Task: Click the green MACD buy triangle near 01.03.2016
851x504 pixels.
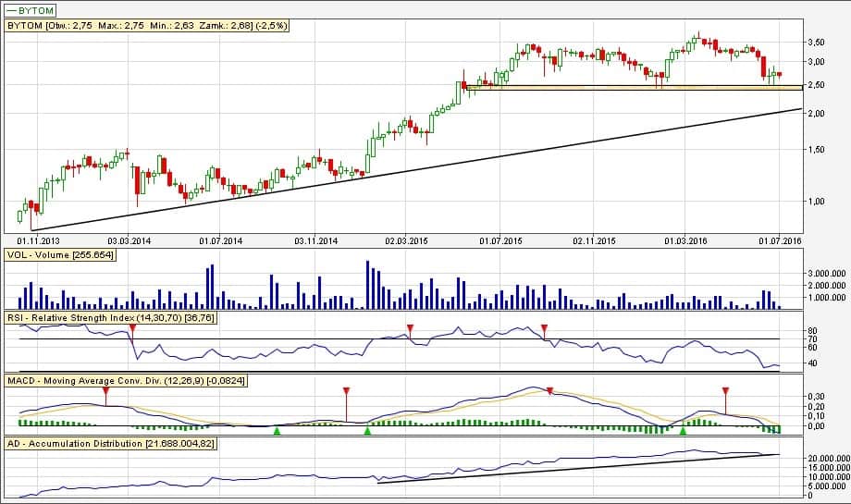Action: point(684,430)
